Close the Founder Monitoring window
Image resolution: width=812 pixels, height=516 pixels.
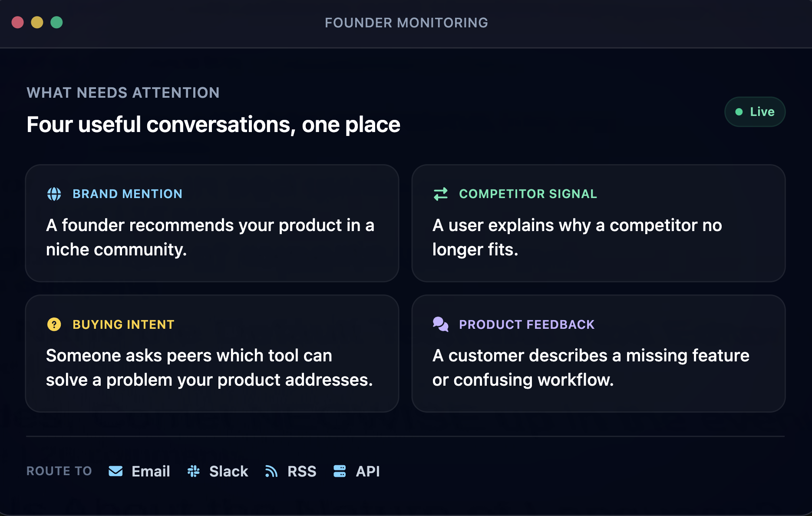pyautogui.click(x=18, y=22)
